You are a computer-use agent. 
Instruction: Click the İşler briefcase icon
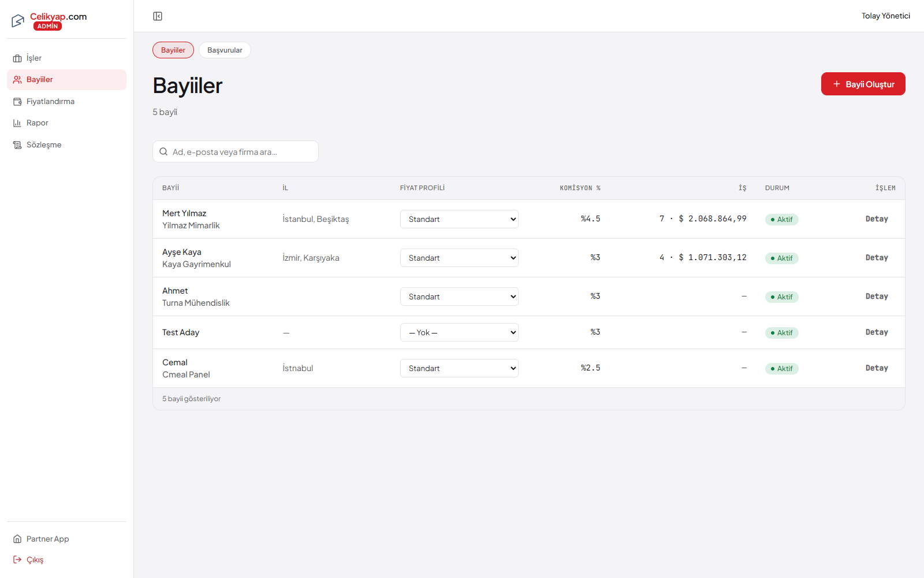click(x=17, y=58)
